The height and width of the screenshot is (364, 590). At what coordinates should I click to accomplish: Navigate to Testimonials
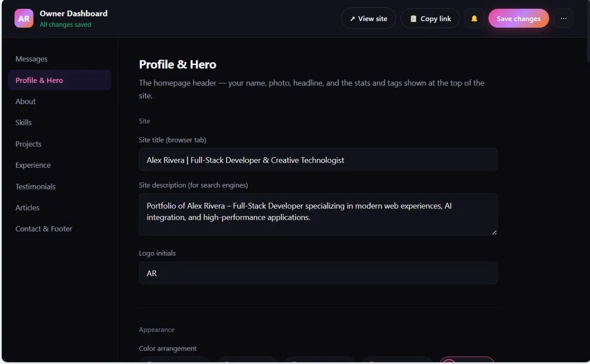tap(59, 186)
